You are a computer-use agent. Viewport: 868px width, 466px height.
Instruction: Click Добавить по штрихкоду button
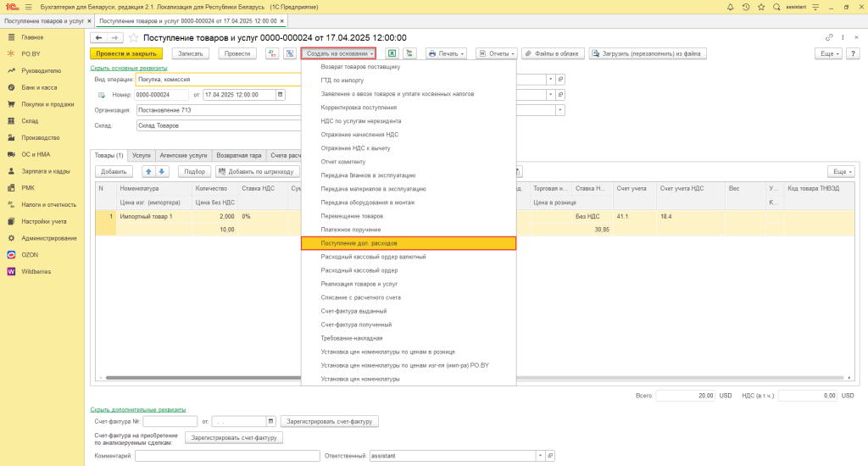click(x=258, y=171)
